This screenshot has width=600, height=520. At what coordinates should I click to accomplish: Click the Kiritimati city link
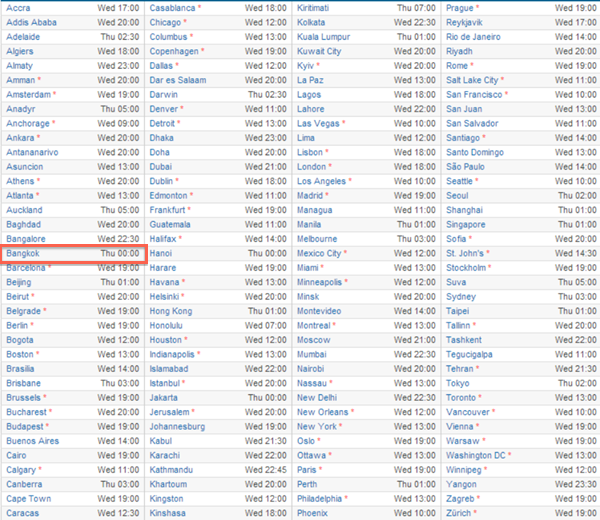(x=317, y=8)
